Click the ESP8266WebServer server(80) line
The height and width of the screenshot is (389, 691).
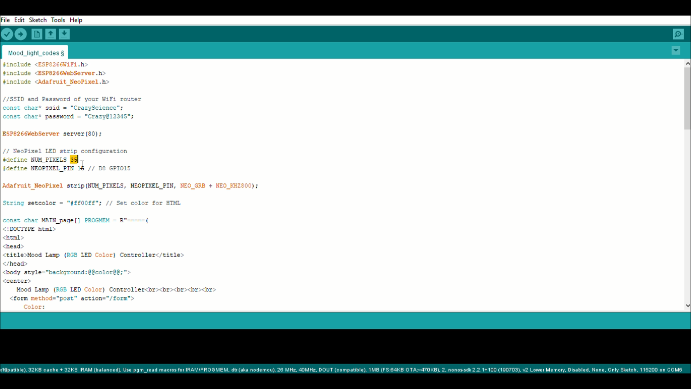click(52, 133)
